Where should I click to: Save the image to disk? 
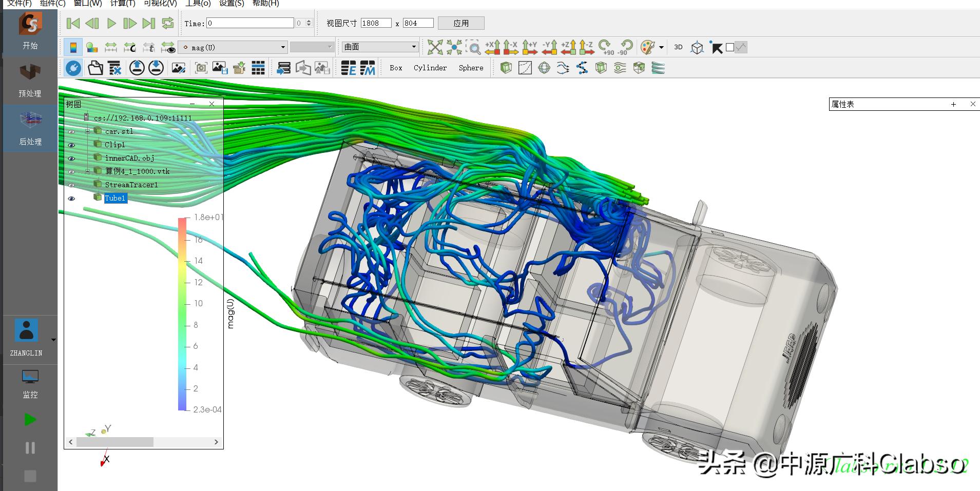pos(220,68)
